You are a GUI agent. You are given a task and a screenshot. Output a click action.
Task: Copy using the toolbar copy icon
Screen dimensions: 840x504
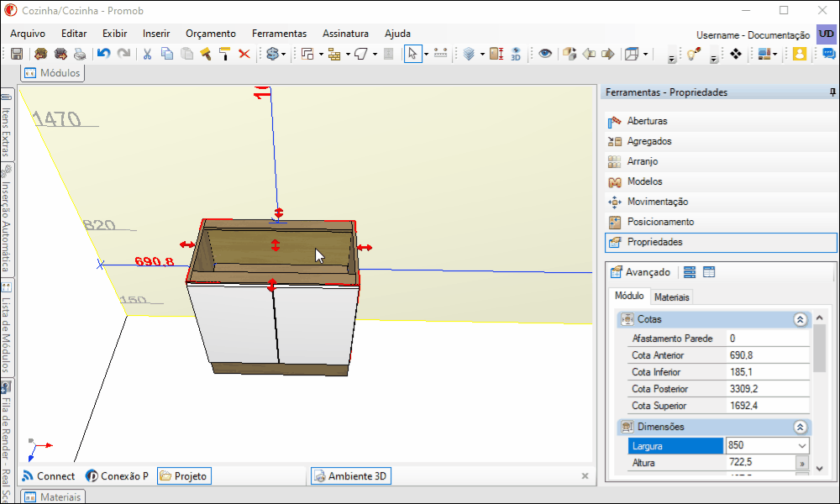coord(166,54)
